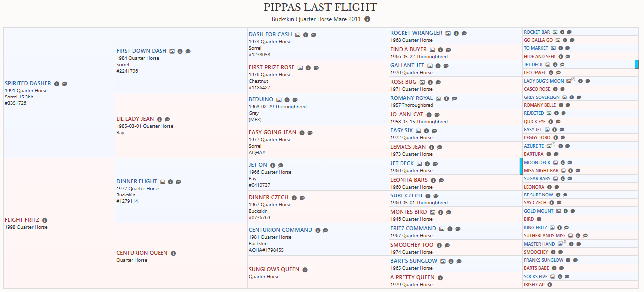Follow the Centurion Command link
The width and height of the screenshot is (644, 292).
coord(281,230)
